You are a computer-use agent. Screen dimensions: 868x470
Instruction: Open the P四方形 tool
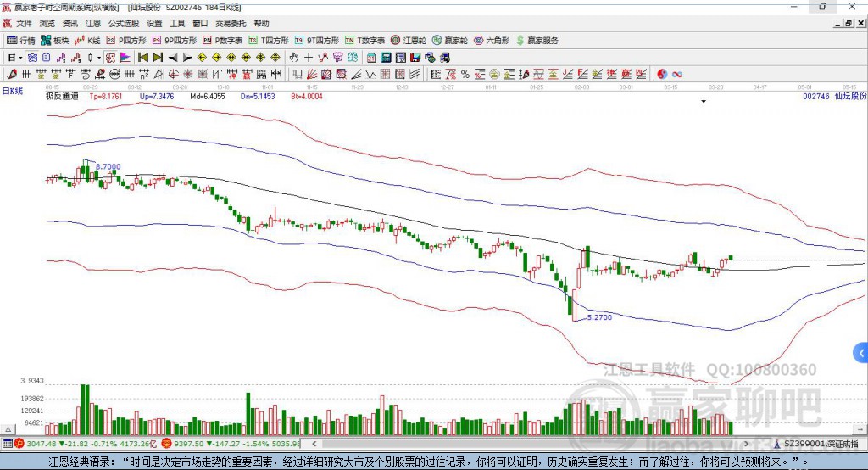126,41
